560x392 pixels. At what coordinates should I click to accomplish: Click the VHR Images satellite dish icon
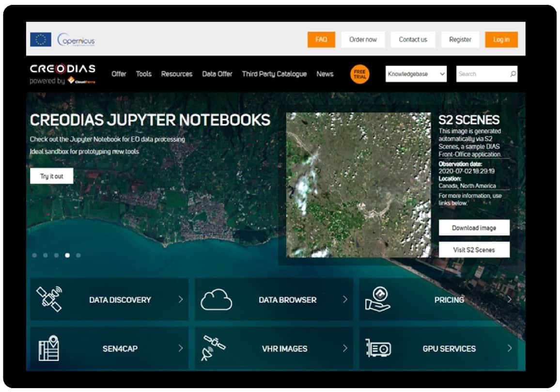click(214, 348)
